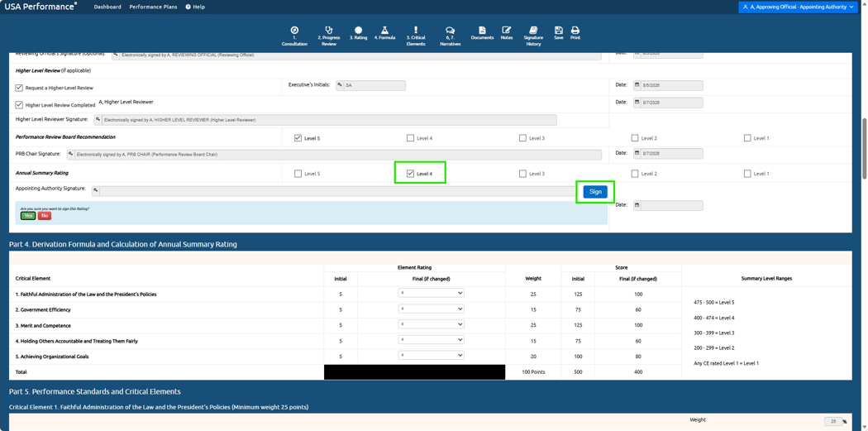Open the Formula flask icon

(384, 30)
